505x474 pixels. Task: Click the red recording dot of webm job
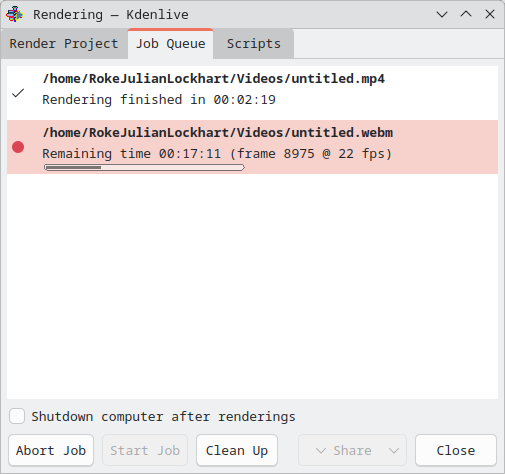(18, 147)
